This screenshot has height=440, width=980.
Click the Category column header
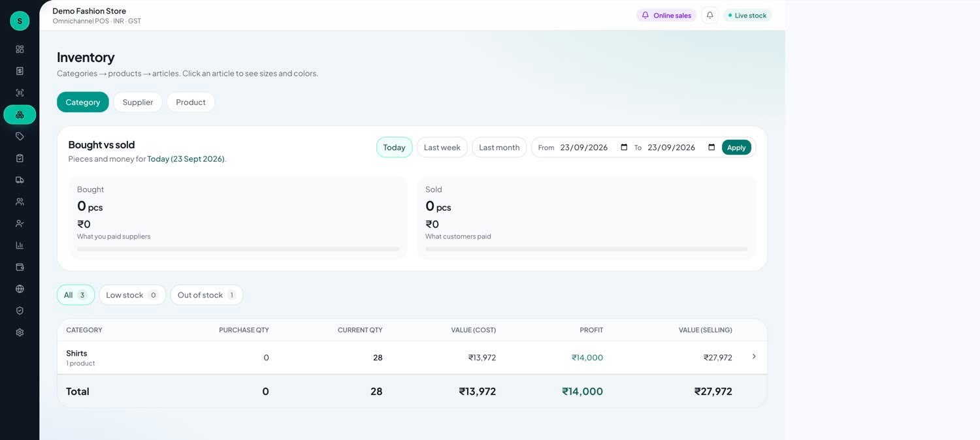[84, 330]
